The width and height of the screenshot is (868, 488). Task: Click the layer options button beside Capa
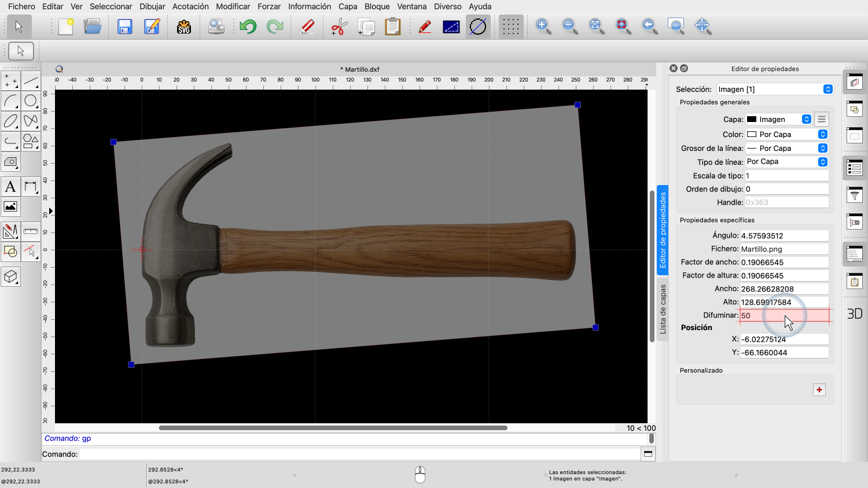coord(821,119)
